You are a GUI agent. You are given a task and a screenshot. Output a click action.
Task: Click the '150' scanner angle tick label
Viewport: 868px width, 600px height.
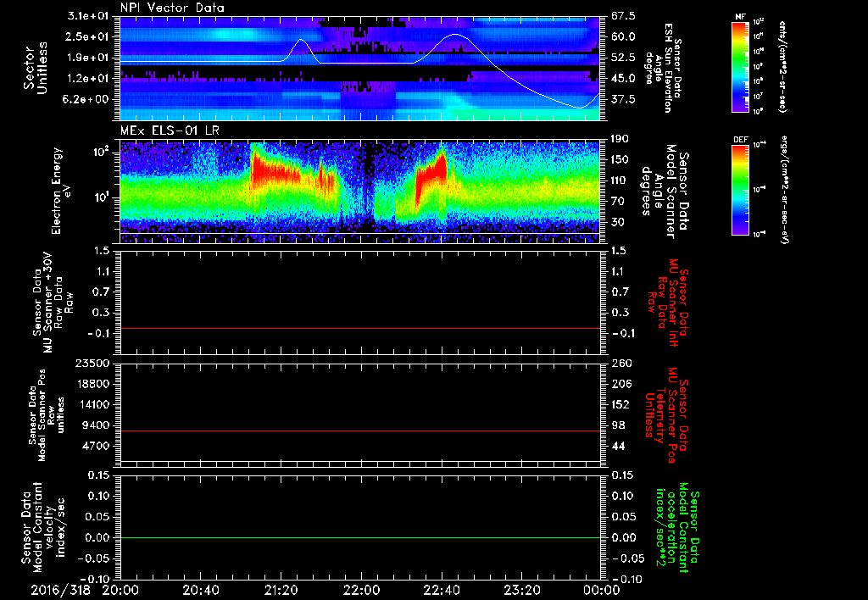[620, 160]
